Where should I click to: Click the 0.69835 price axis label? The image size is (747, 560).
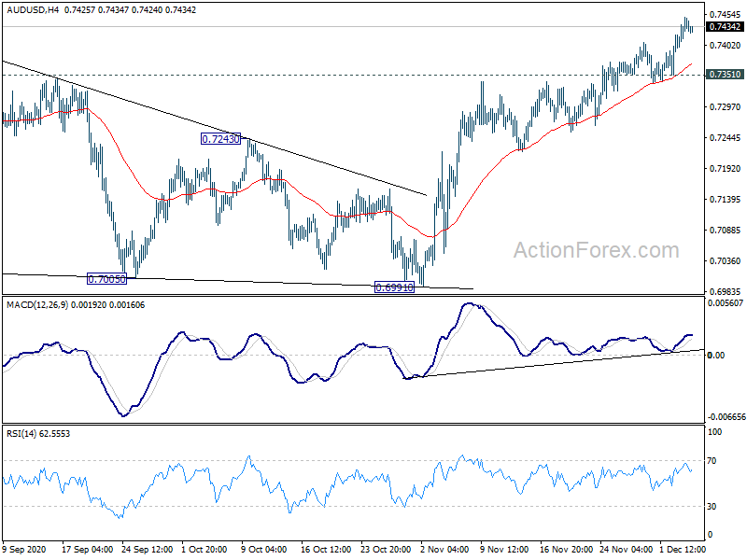pos(726,291)
